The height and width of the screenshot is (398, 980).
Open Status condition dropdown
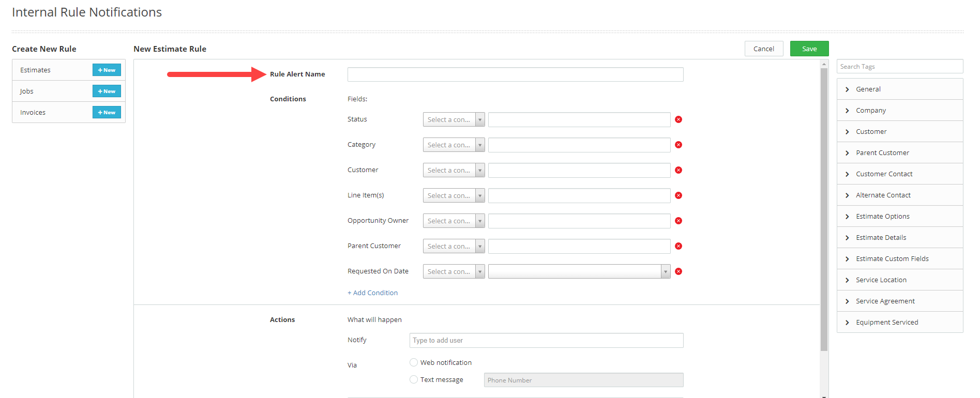coord(454,119)
